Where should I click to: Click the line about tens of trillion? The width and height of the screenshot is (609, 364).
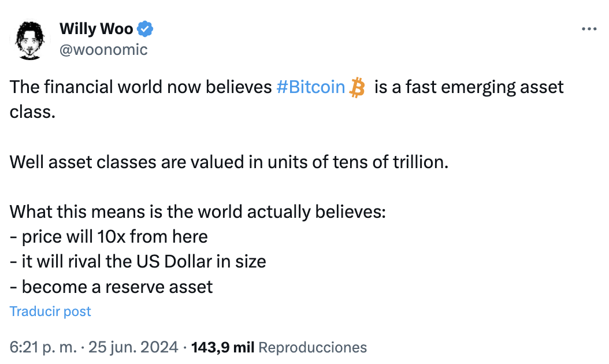coord(229,162)
